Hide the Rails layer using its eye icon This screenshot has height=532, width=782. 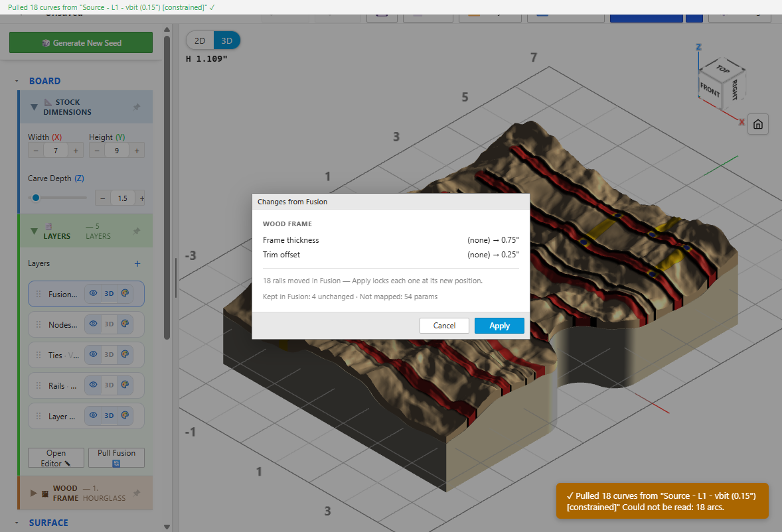click(93, 385)
